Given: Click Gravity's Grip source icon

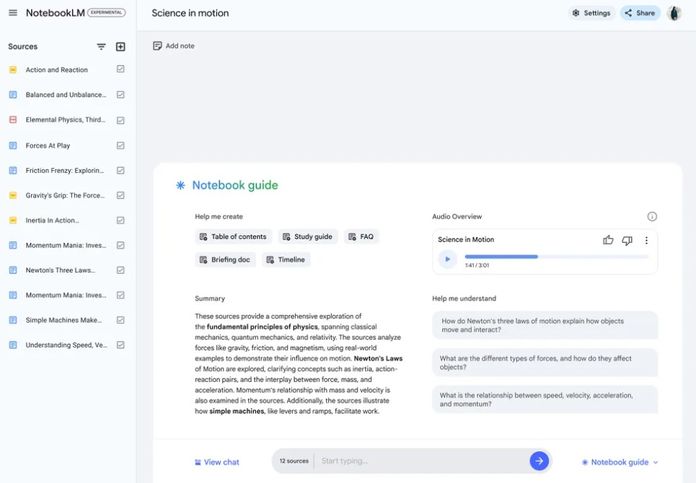Looking at the screenshot, I should (13, 195).
